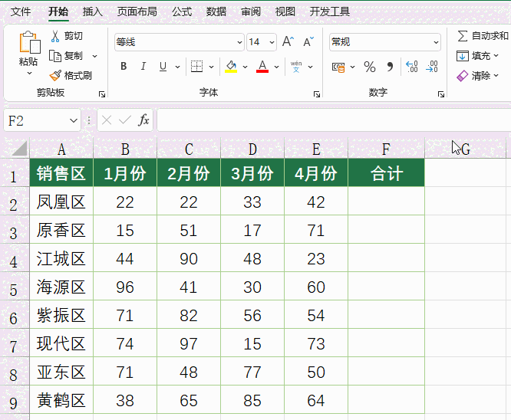
Task: Click the phonetic guide wén icon
Action: pos(296,67)
